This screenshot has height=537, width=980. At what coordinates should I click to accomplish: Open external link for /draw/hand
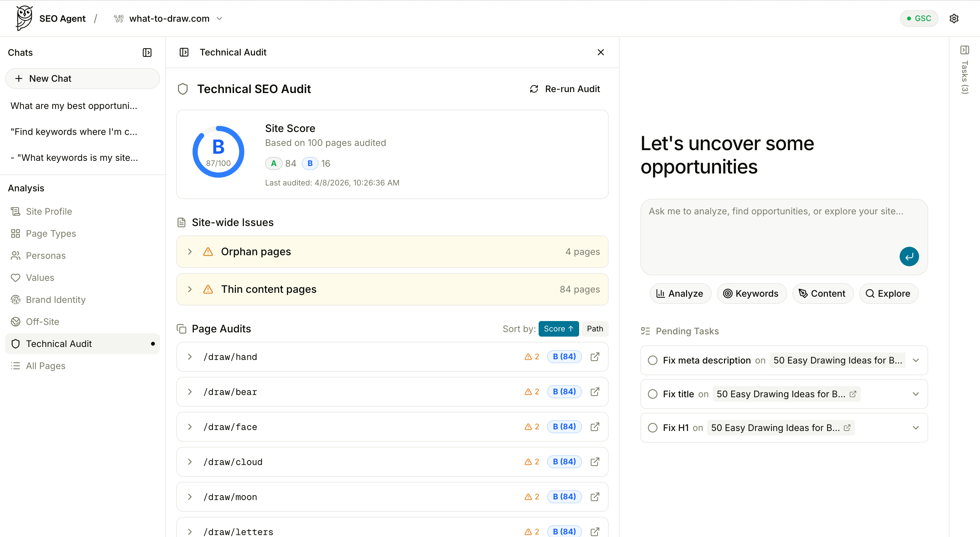[595, 357]
